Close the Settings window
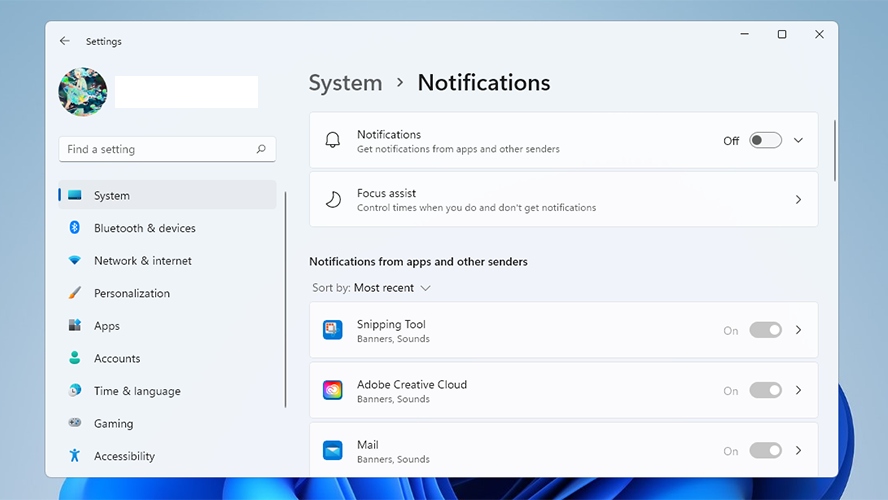The image size is (888, 500). click(819, 34)
